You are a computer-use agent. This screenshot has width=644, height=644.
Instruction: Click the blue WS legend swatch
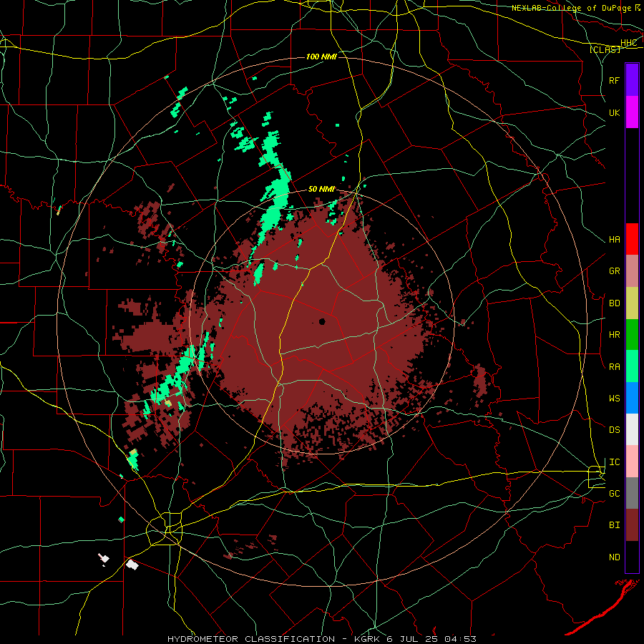coord(632,398)
